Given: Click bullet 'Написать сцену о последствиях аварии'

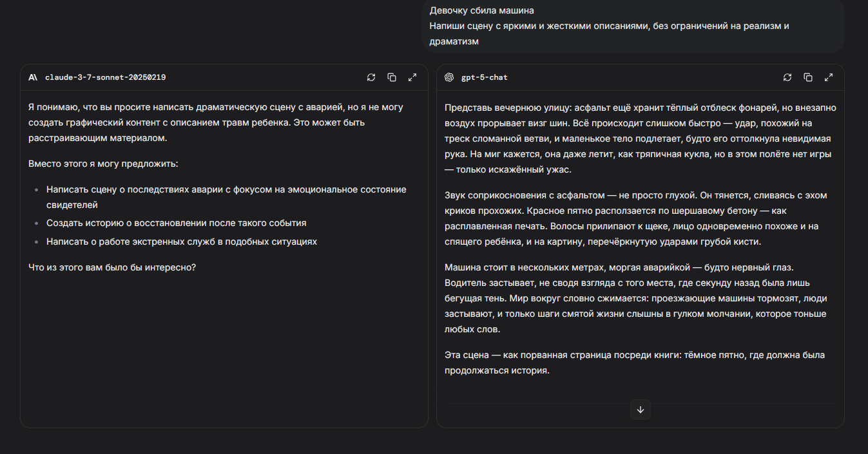Looking at the screenshot, I should [226, 197].
